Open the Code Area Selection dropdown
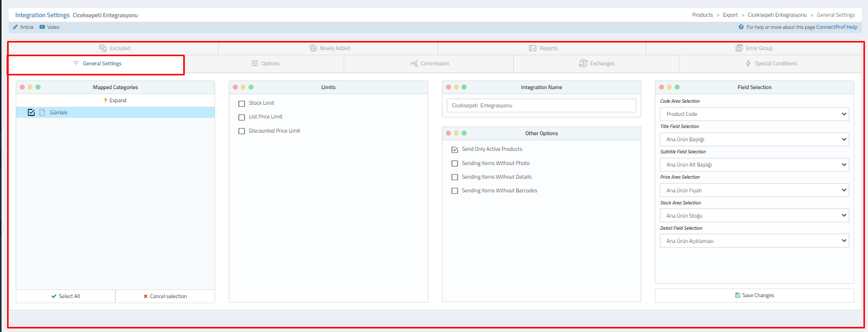Screen dimensions: 868x332 pyautogui.click(x=754, y=114)
